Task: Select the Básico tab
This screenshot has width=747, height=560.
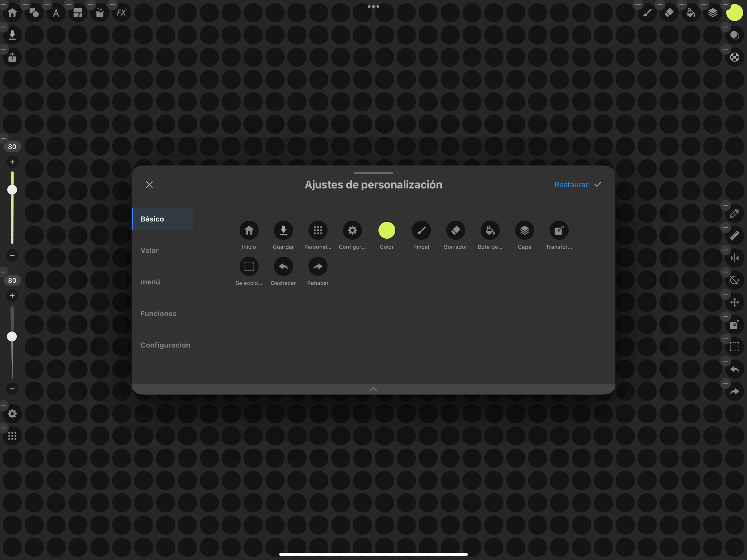Action: [163, 219]
